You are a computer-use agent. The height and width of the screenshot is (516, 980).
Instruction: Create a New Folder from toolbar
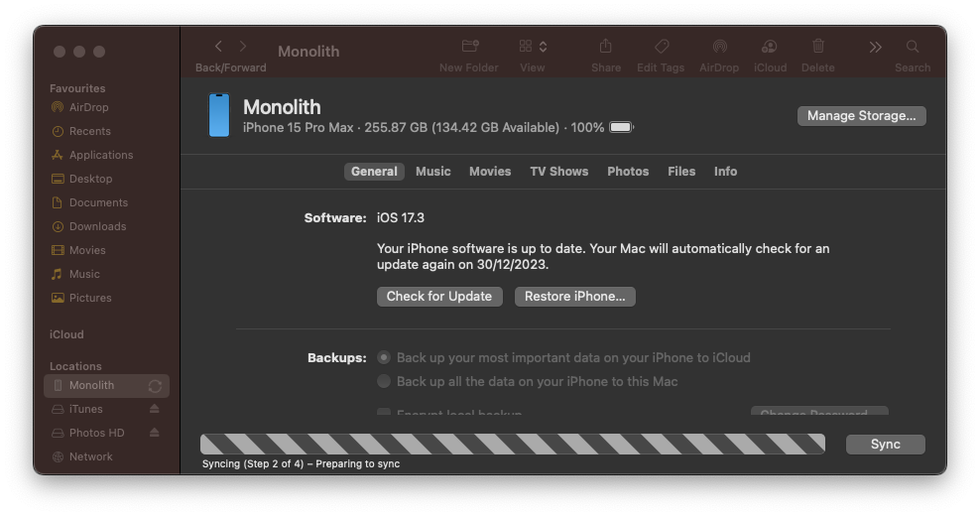(470, 46)
